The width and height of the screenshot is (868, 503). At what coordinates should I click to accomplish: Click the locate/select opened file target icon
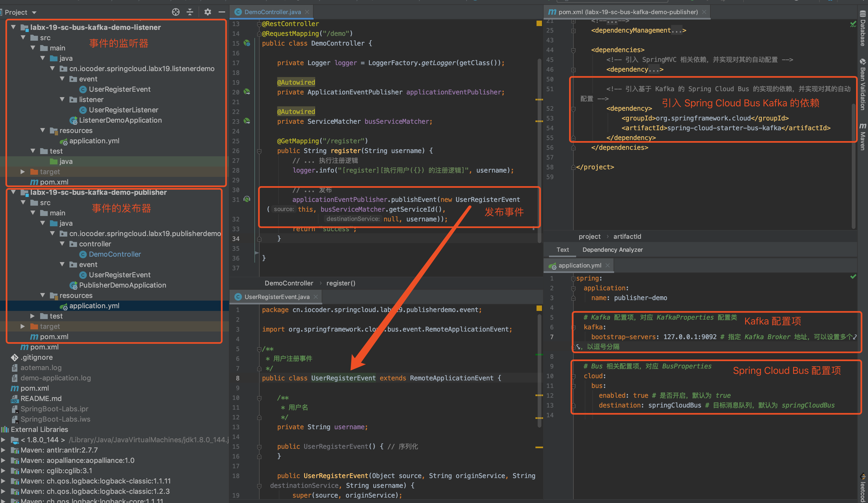coord(176,12)
